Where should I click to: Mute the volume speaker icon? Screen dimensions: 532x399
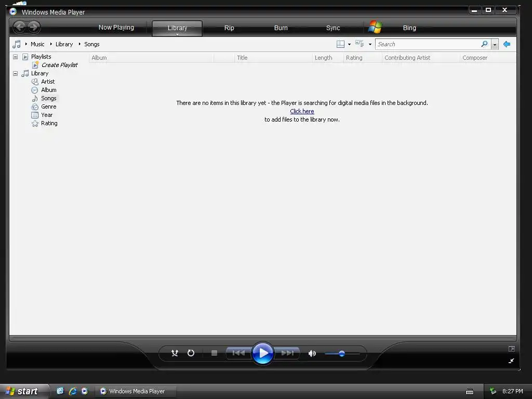click(312, 353)
